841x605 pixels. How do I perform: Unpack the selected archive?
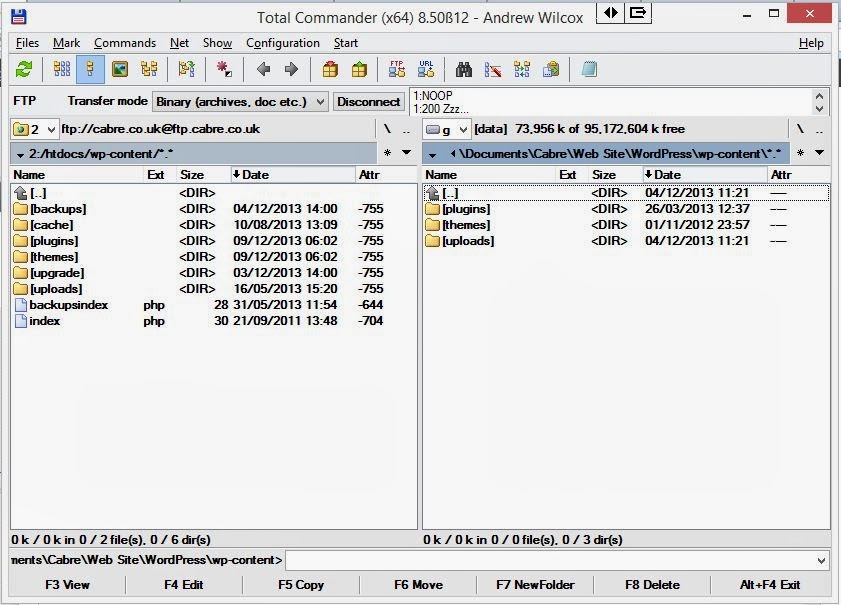(358, 69)
